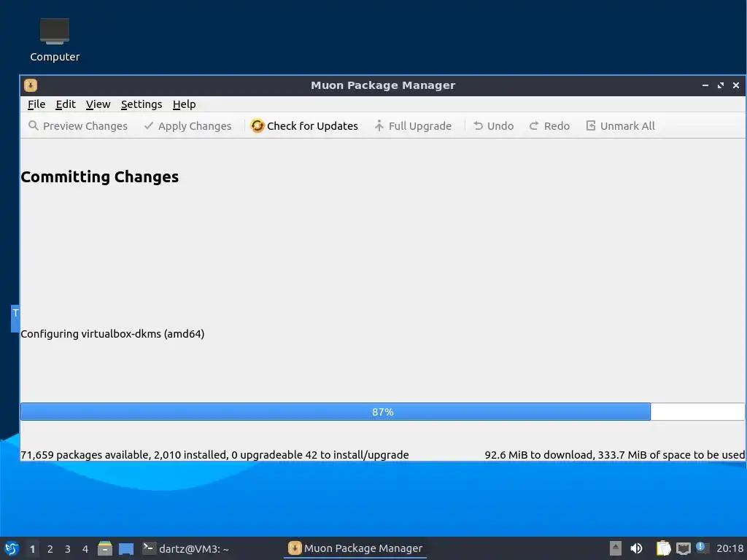Switch to workspace 2
This screenshot has width=747, height=560.
[50, 549]
